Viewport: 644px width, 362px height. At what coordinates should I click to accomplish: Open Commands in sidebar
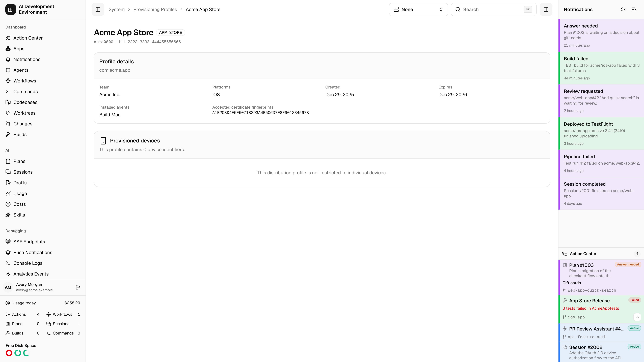(43, 92)
